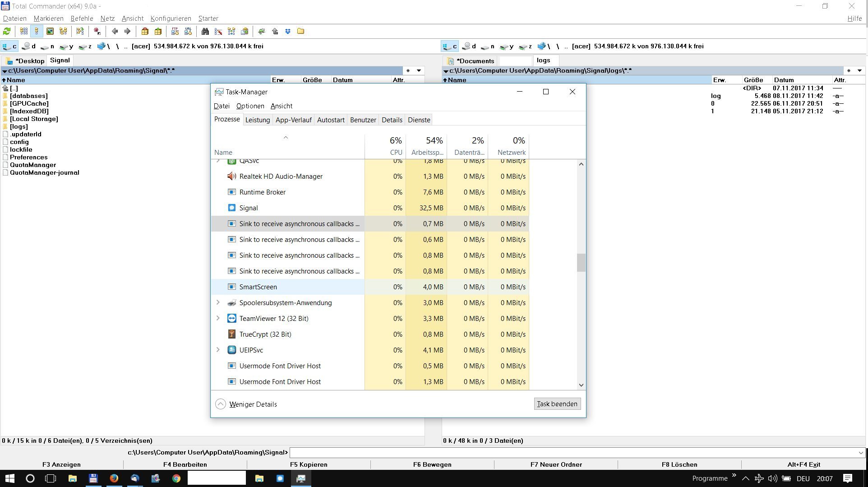The height and width of the screenshot is (487, 868).
Task: Open new URL FTP connection icon
Action: tap(188, 31)
